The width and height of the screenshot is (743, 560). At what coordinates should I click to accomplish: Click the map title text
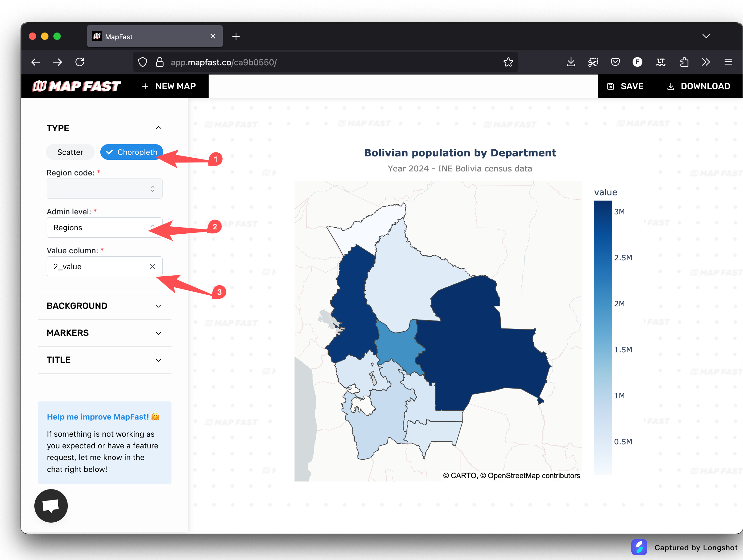[x=460, y=153]
